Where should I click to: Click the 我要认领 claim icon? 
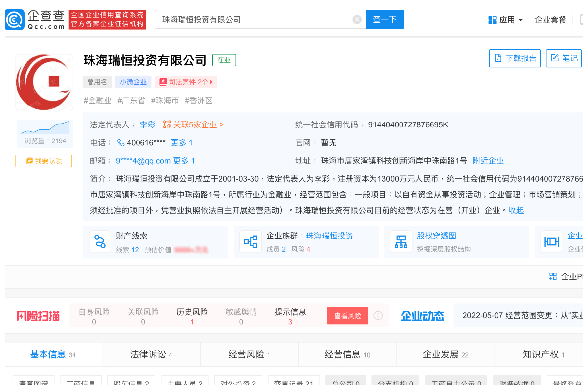pos(43,161)
